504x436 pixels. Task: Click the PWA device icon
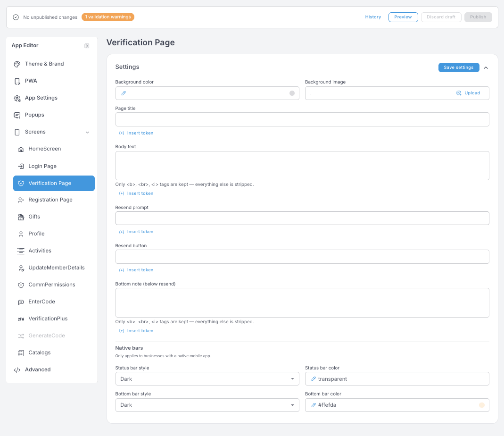[17, 81]
